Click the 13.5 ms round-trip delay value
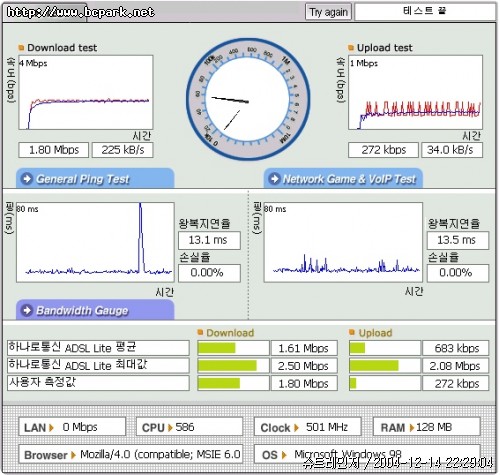 point(458,240)
